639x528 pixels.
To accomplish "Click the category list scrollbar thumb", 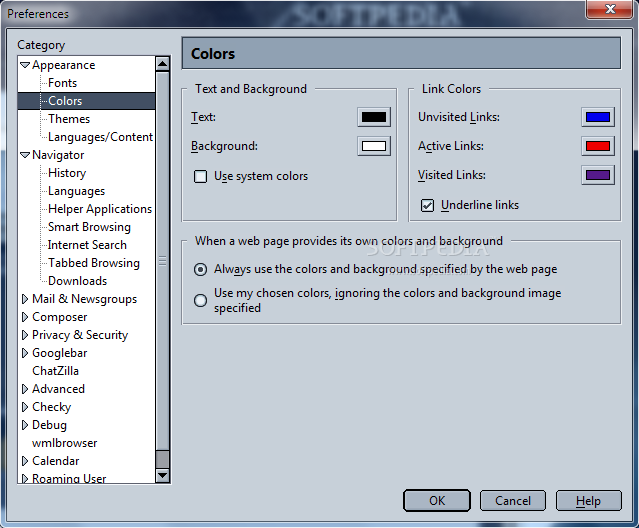I will (162, 261).
